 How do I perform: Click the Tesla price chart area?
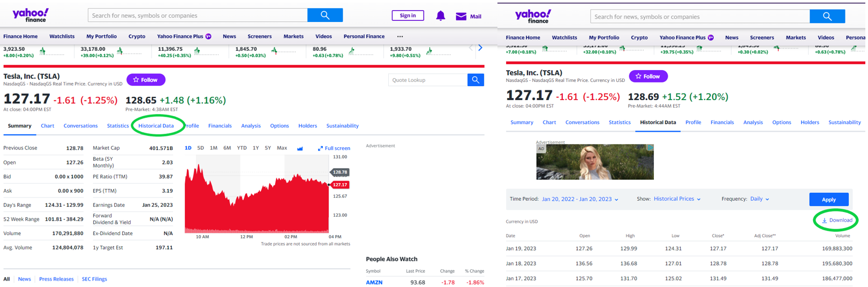coord(257,195)
